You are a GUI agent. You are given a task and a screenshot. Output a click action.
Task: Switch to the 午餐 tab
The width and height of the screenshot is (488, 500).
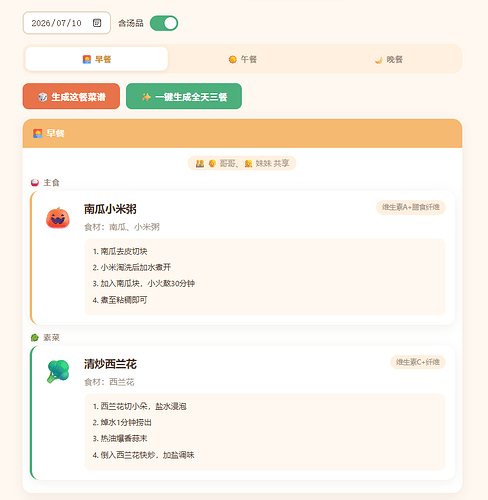[243, 59]
